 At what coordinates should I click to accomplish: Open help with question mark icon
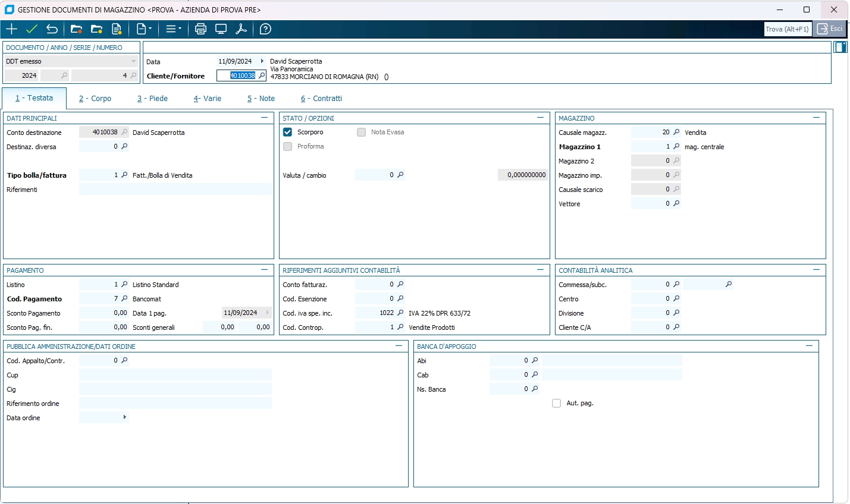click(x=265, y=29)
